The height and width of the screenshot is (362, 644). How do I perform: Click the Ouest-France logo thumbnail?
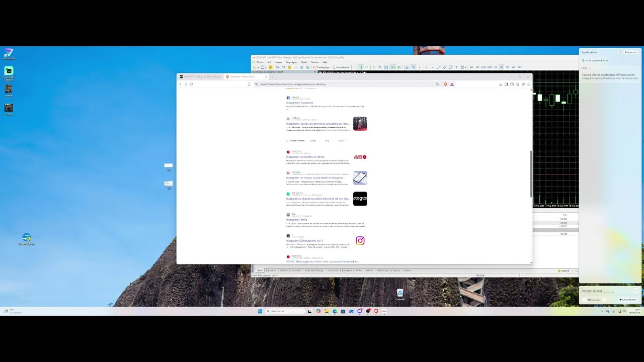click(x=360, y=157)
